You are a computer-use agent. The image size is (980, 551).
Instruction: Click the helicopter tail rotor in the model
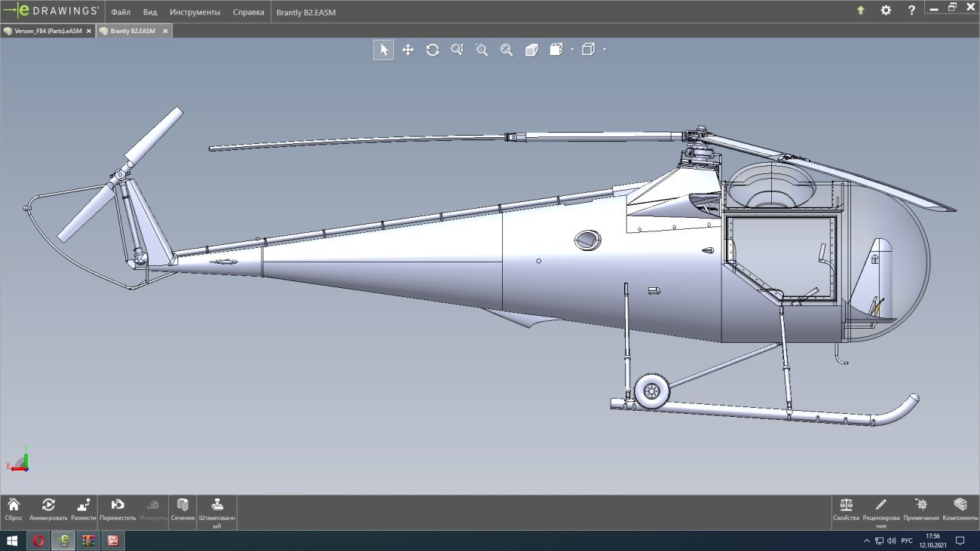(121, 175)
